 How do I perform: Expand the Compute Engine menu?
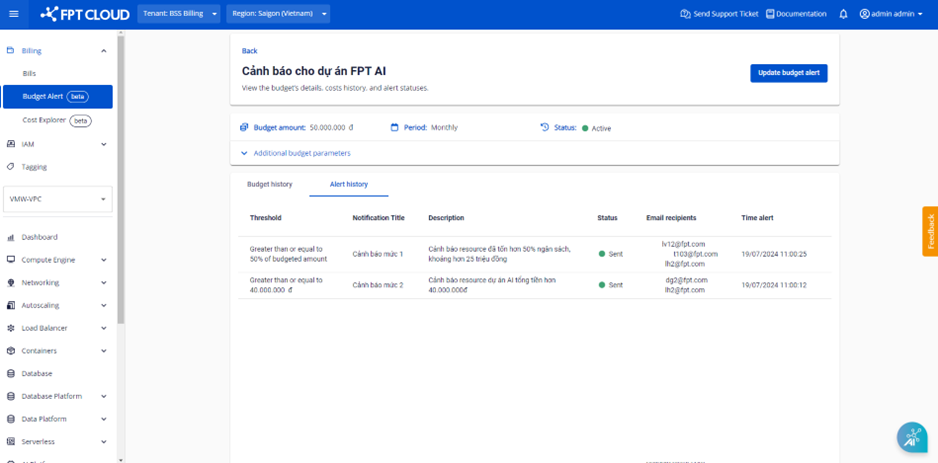click(x=103, y=260)
